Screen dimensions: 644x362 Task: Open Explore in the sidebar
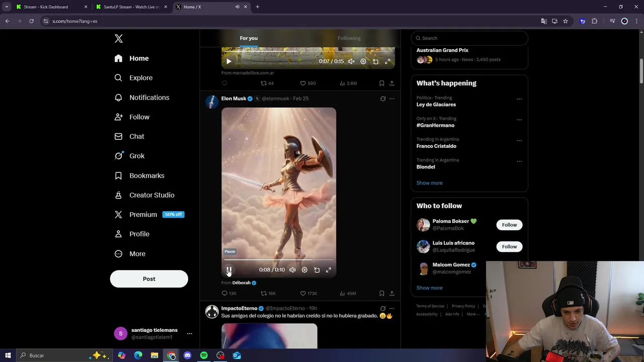coord(133,78)
